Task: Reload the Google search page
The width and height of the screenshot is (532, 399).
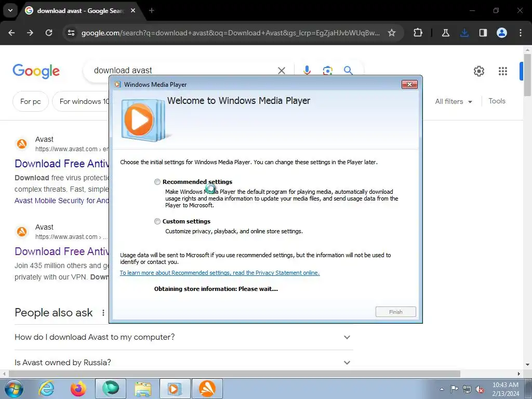Action: pos(49,33)
